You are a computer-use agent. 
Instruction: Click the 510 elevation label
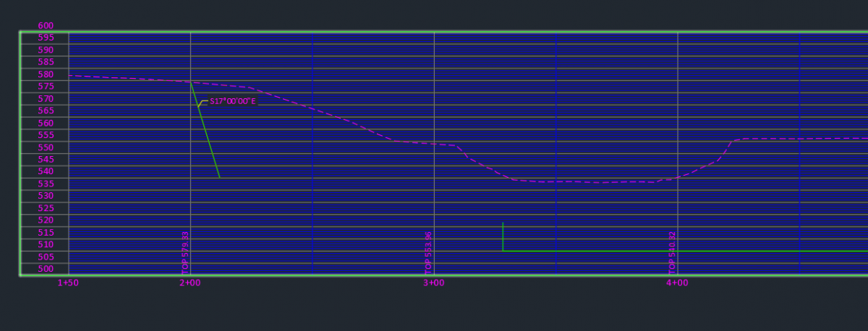(46, 244)
